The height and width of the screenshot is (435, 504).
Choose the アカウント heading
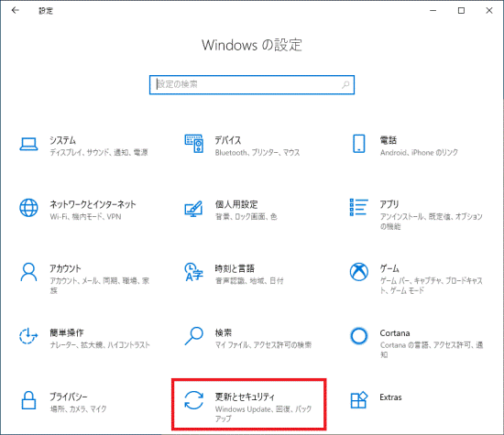65,268
